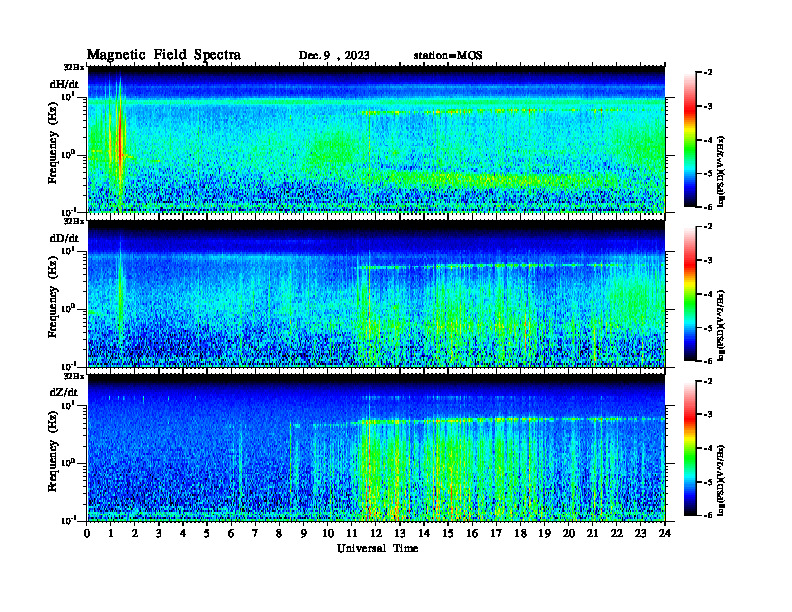The height and width of the screenshot is (612, 792).
Task: Click the 32Hz label of the dD/dt panel
Action: (74, 221)
